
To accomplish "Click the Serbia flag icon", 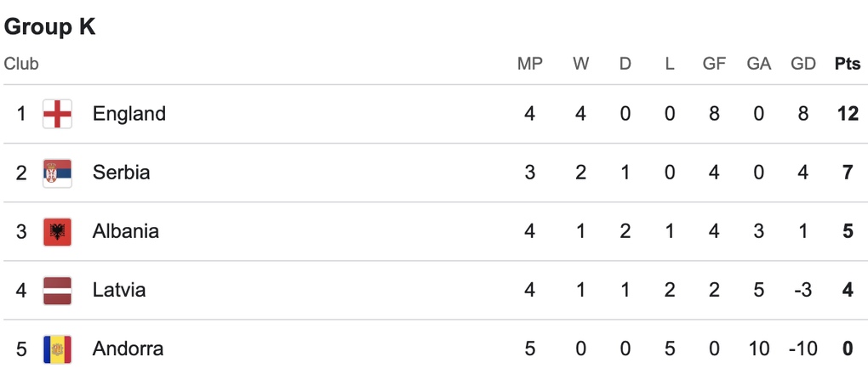I will pos(58,173).
